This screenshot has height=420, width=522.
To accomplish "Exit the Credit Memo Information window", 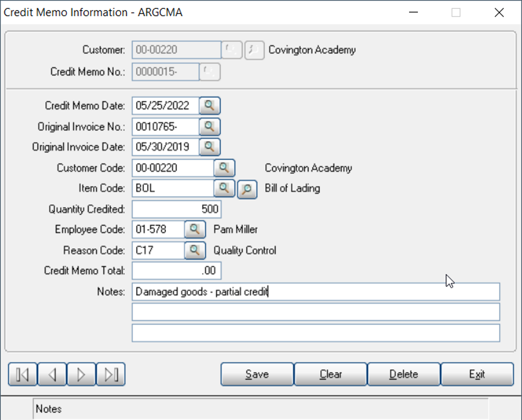I will coord(477,374).
